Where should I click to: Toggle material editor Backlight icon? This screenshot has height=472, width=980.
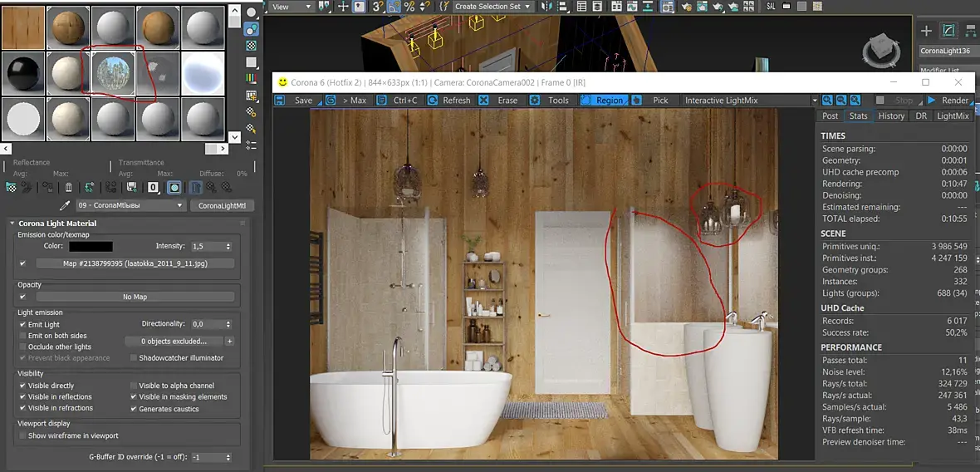click(x=252, y=29)
